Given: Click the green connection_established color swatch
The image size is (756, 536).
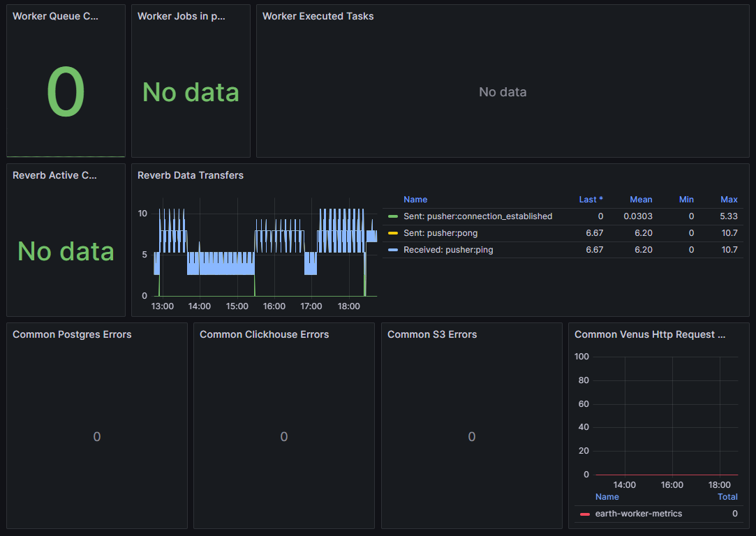Looking at the screenshot, I should click(393, 216).
